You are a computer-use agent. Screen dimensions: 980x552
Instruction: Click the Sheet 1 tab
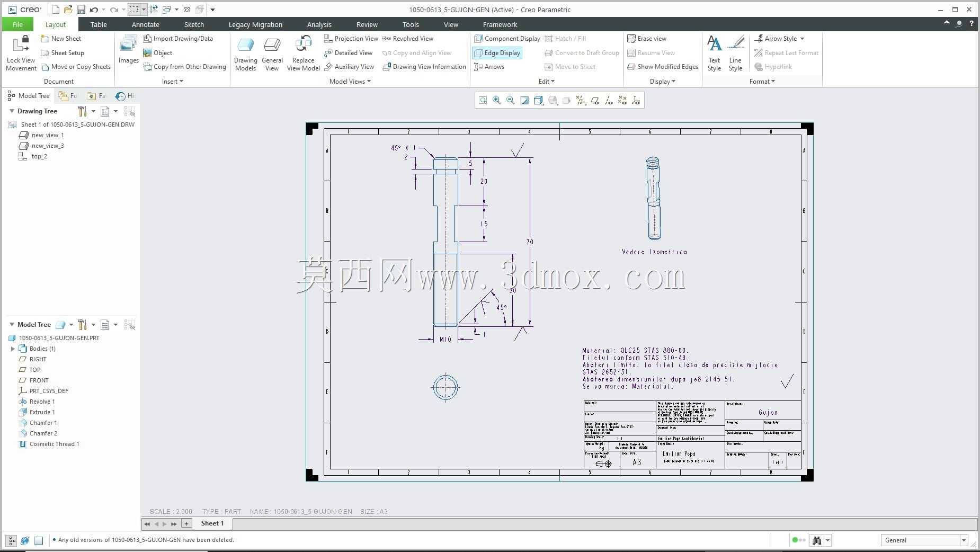click(212, 523)
